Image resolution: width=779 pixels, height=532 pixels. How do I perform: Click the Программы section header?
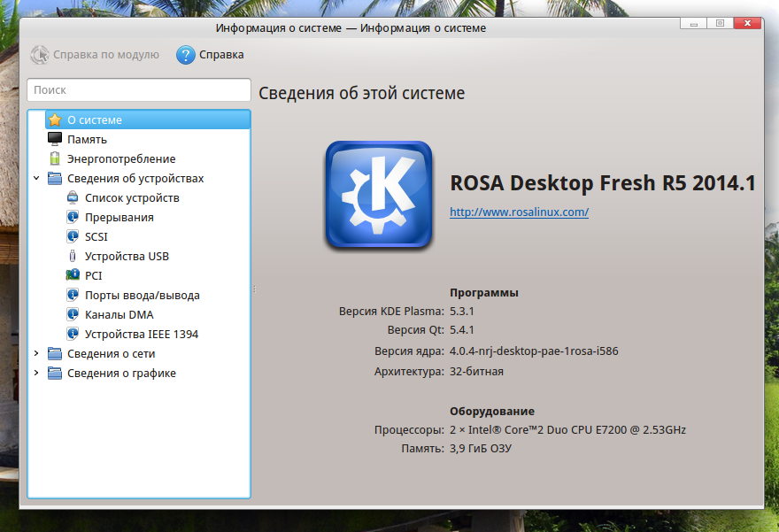[484, 293]
